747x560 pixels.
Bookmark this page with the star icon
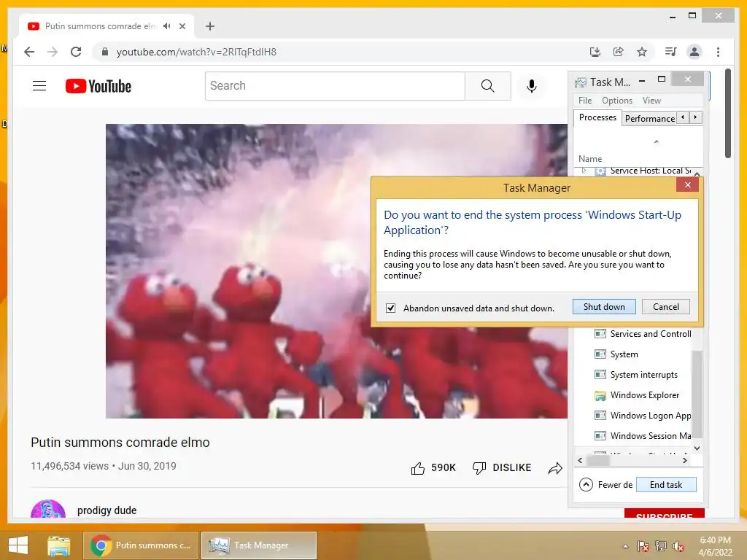[x=642, y=52]
